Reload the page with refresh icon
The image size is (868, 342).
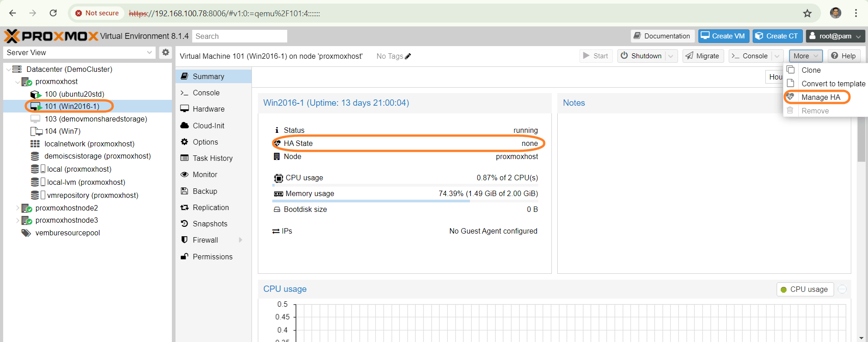tap(53, 13)
